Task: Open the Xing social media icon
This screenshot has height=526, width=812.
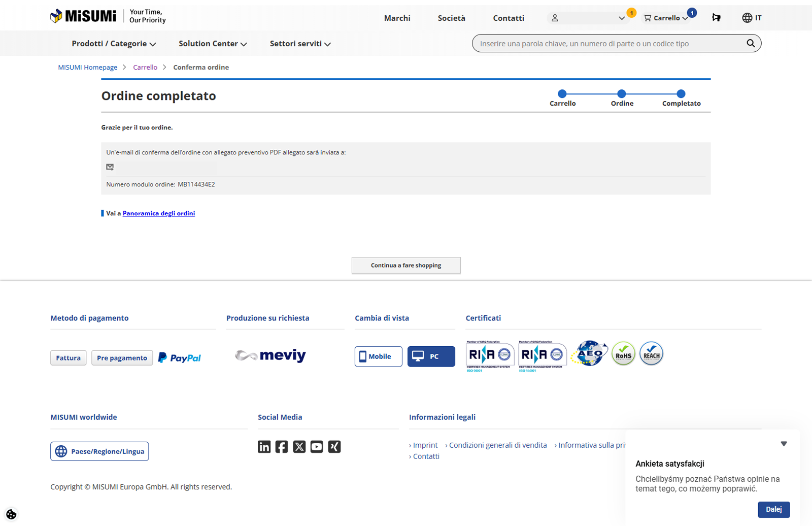Action: [334, 447]
